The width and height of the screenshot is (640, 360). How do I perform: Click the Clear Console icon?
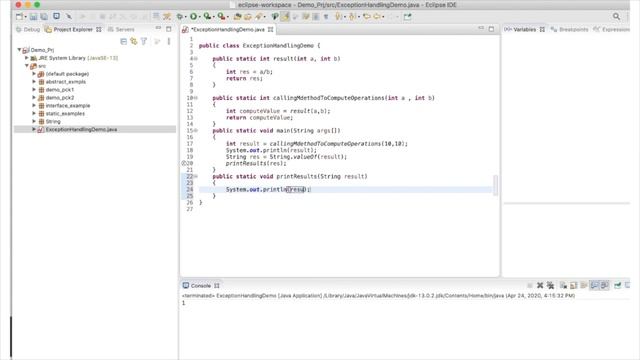[x=563, y=285]
